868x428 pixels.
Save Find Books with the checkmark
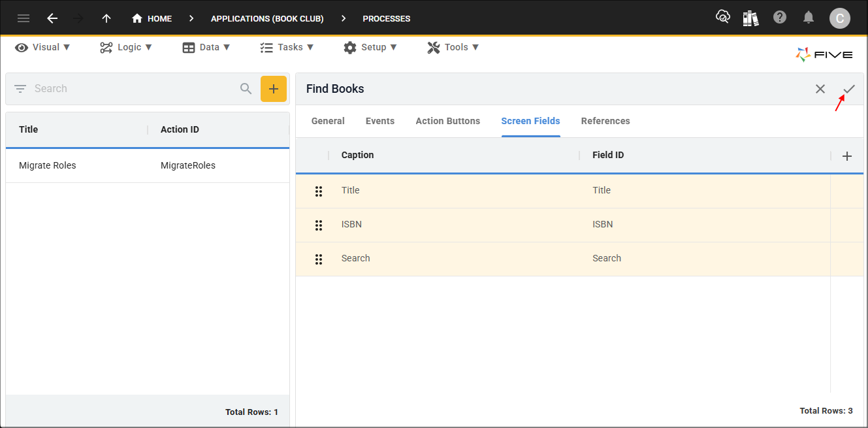pyautogui.click(x=849, y=89)
